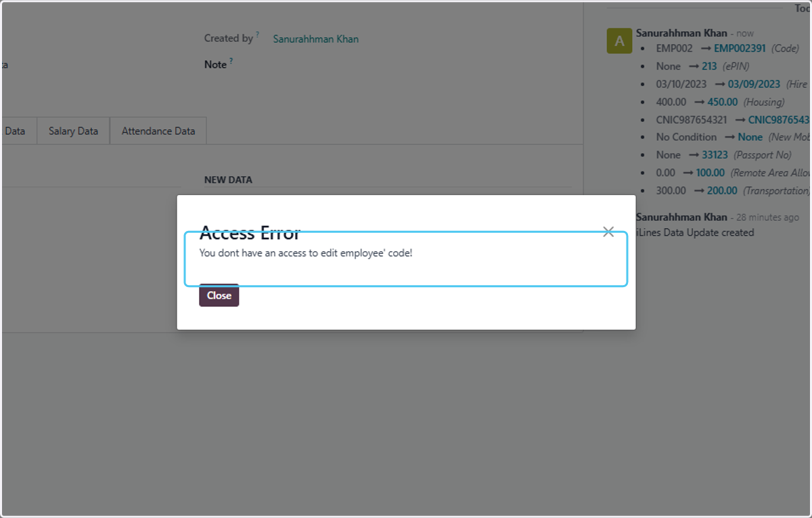Click the Note field help question mark
The width and height of the screenshot is (812, 518).
pyautogui.click(x=231, y=61)
